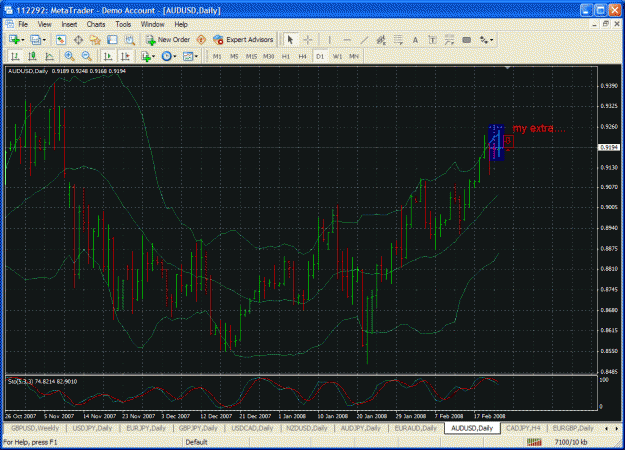Select the Equidistant Channel tool

pos(381,39)
